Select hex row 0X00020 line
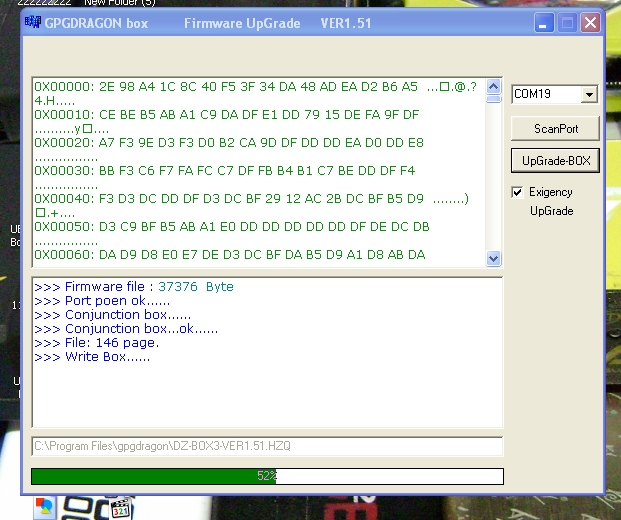The image size is (621, 520). pyautogui.click(x=229, y=143)
